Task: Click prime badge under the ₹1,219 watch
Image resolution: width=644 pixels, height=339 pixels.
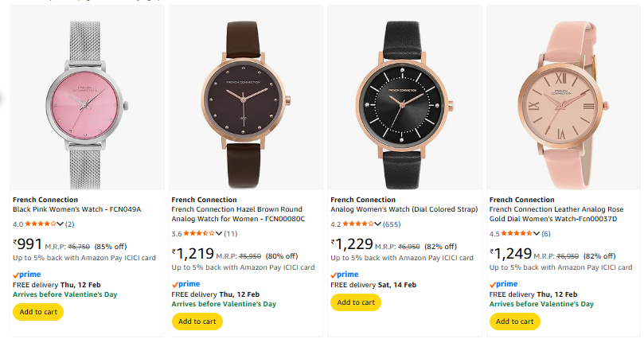Action: (186, 283)
